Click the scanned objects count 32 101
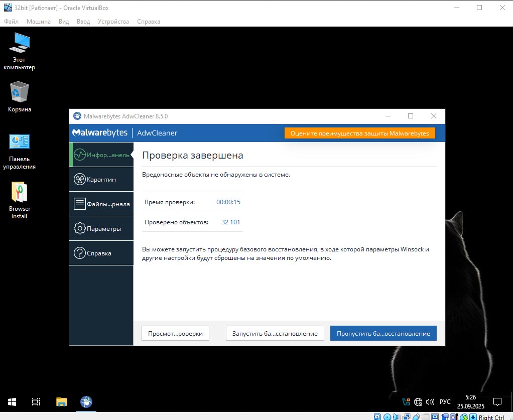This screenshot has width=513, height=420. pos(231,222)
